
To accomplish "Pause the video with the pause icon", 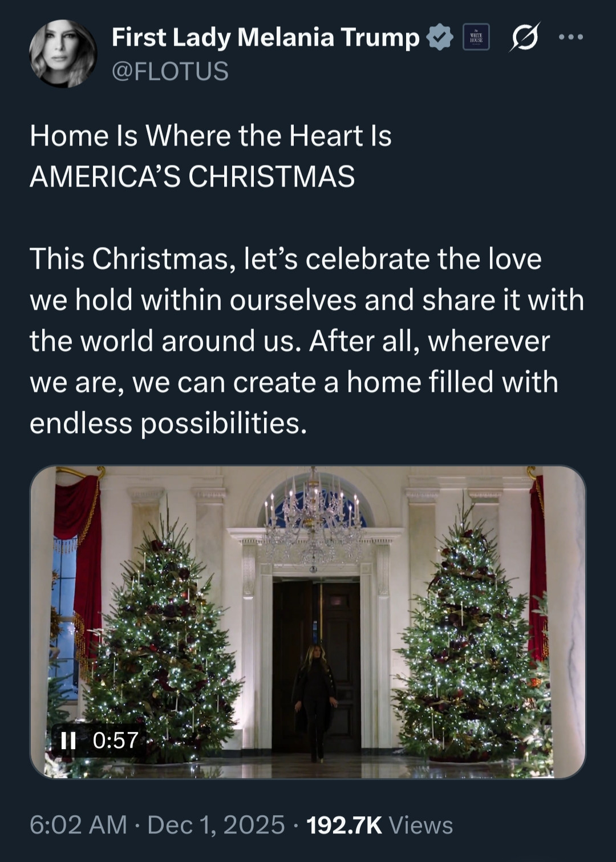I will coord(68,740).
